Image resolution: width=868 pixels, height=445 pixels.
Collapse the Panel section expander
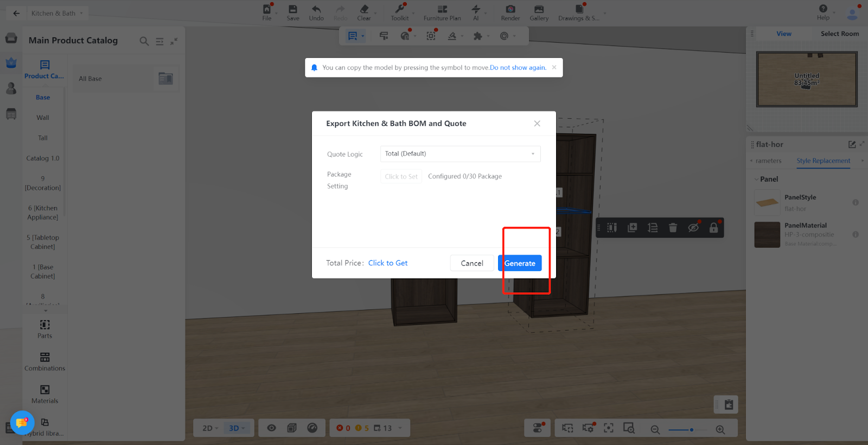pos(756,179)
